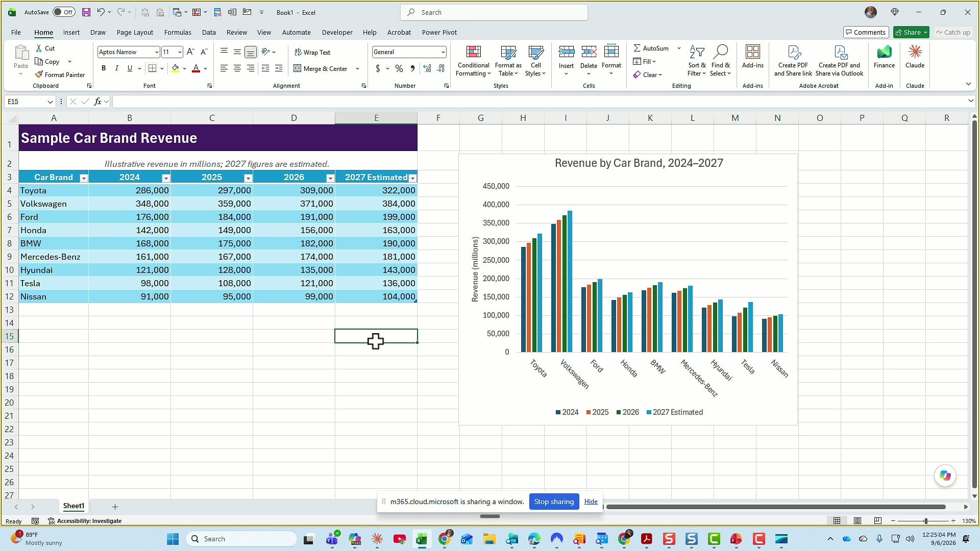Apply Accounting Number Format dollar icon
This screenshot has height=551, width=980.
click(378, 68)
